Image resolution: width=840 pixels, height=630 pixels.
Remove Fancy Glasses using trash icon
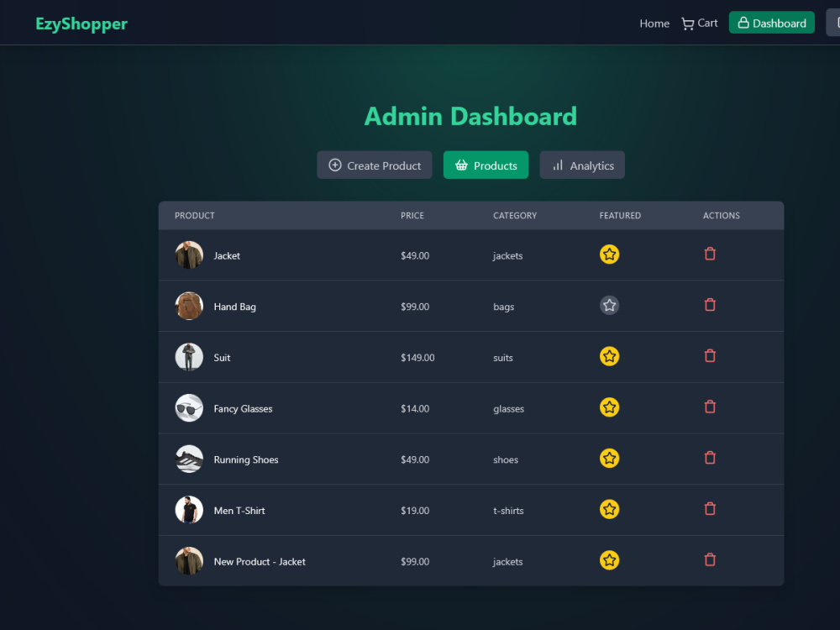pyautogui.click(x=710, y=407)
